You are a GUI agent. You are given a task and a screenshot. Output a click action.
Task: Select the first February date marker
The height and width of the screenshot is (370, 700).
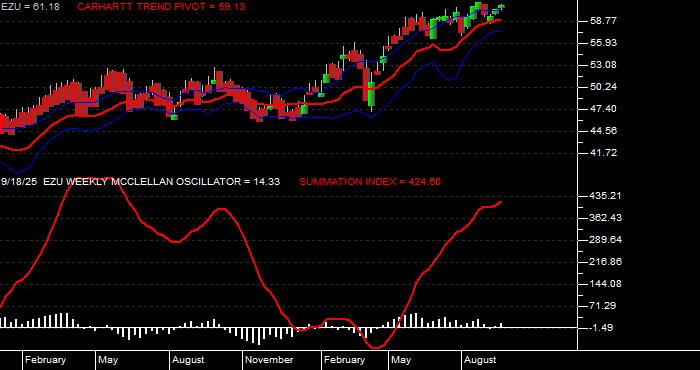(45, 360)
